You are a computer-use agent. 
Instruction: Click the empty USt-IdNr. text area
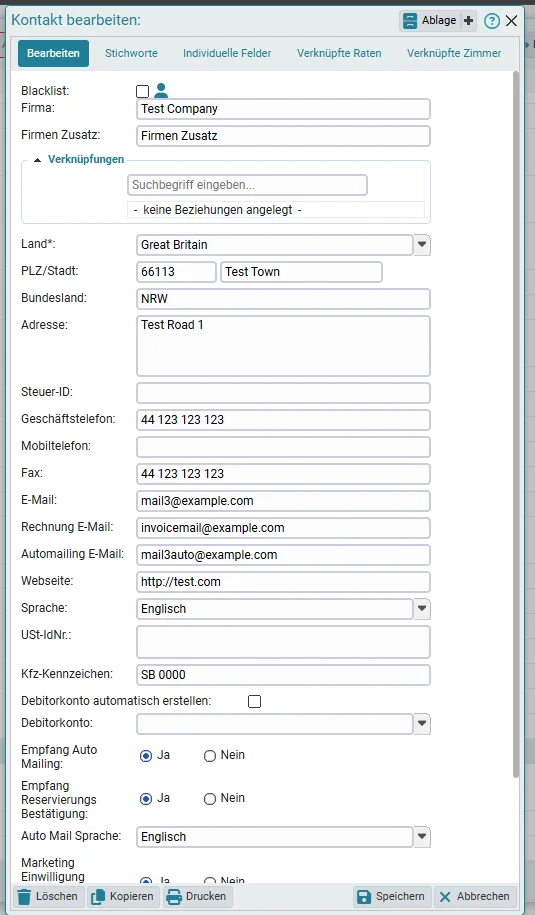click(284, 642)
